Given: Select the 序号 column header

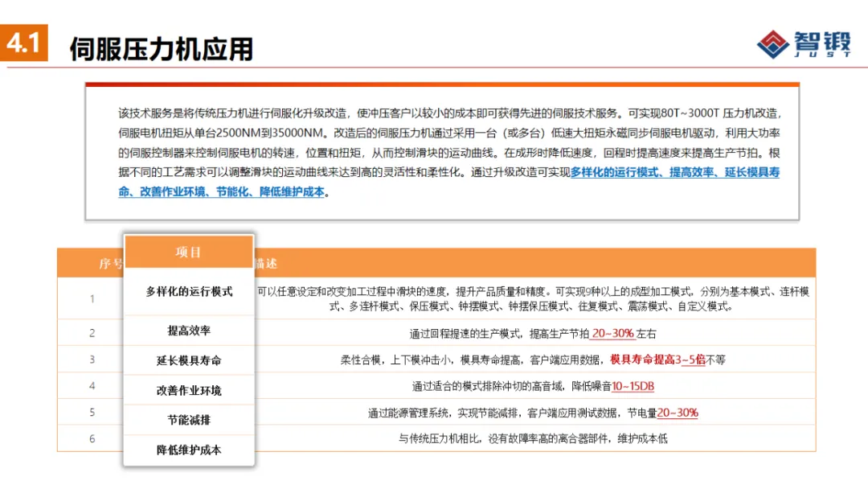Looking at the screenshot, I should [x=111, y=263].
